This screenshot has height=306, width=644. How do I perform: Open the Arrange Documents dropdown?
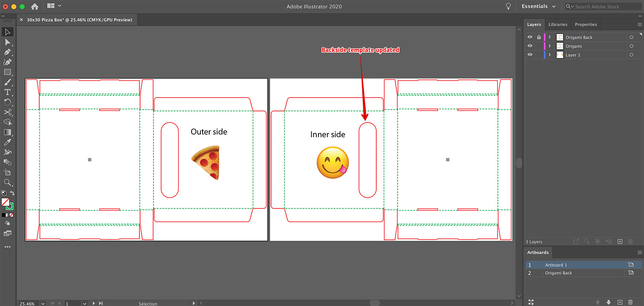coord(54,6)
